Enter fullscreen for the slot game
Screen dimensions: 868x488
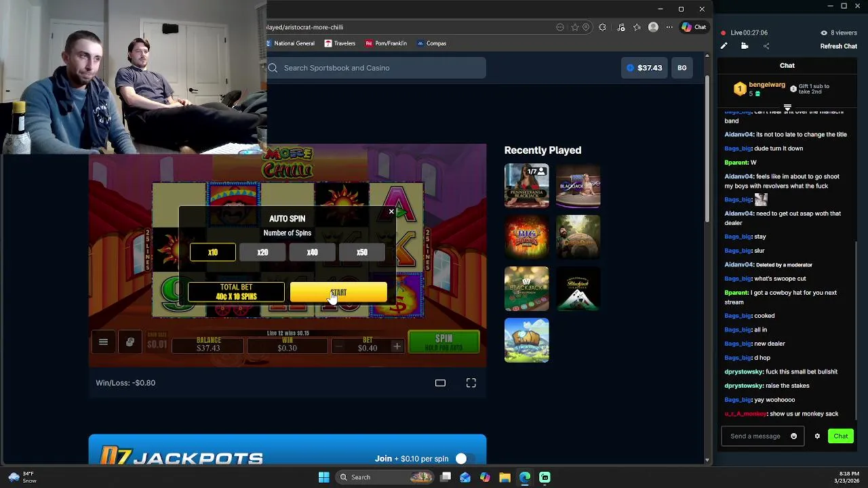471,383
